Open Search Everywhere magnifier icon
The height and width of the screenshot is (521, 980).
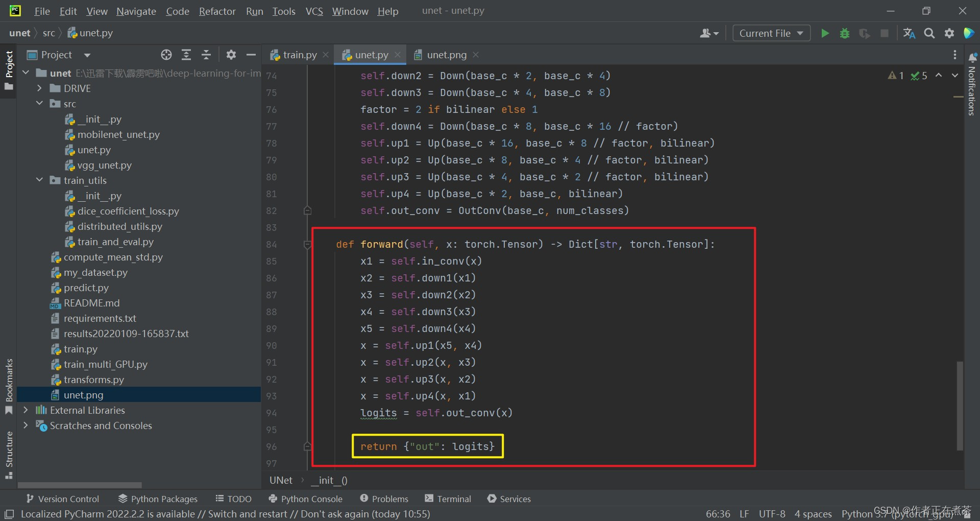929,33
